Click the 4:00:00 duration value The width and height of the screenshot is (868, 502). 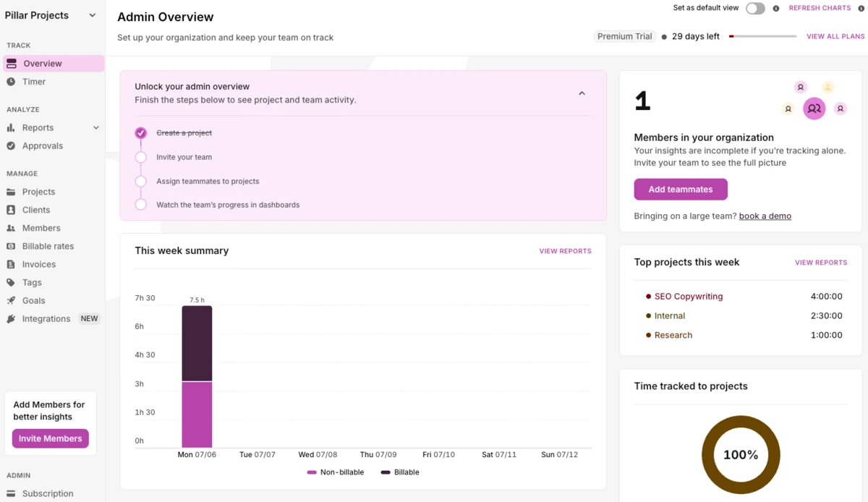click(827, 297)
